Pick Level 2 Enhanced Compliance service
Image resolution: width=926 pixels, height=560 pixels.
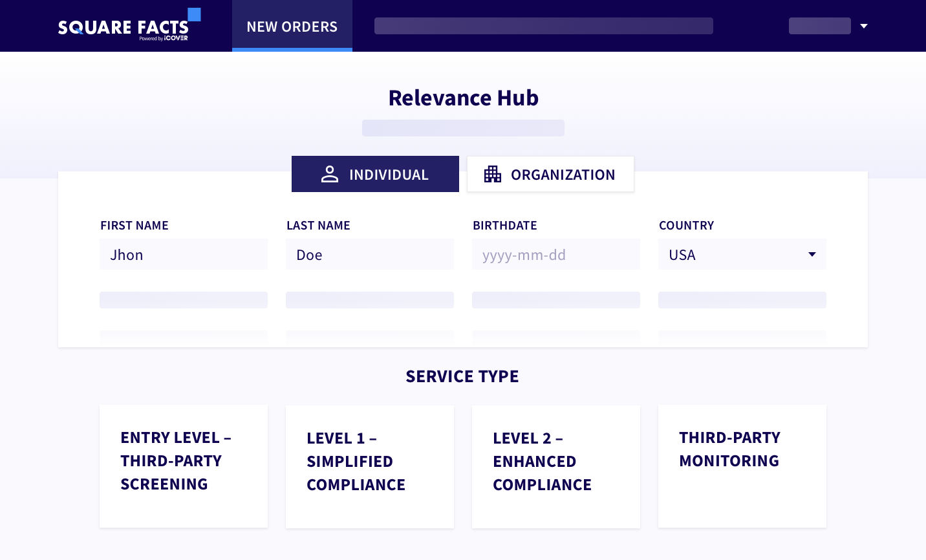click(556, 466)
